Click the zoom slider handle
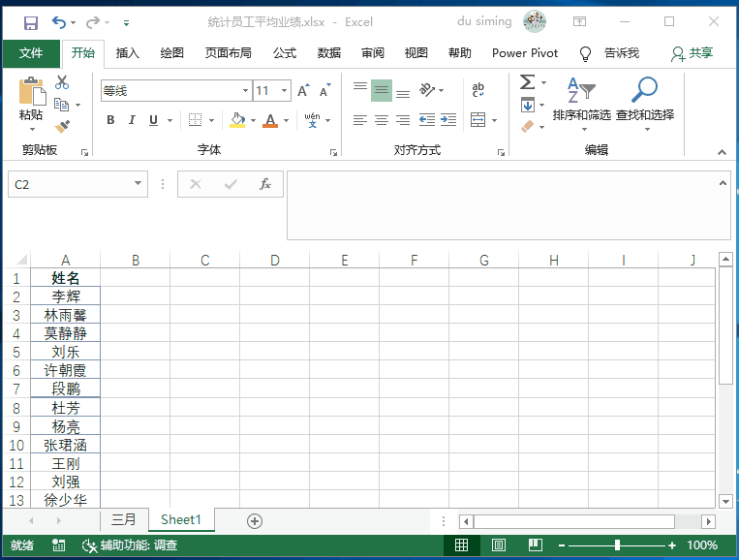Screen dimensions: 739x560 click(x=617, y=545)
